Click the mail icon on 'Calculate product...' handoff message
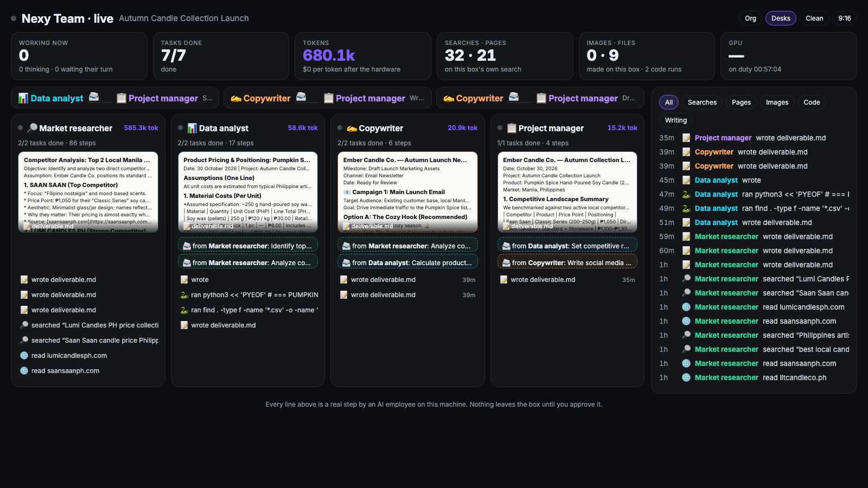Image resolution: width=868 pixels, height=488 pixels. pyautogui.click(x=346, y=263)
